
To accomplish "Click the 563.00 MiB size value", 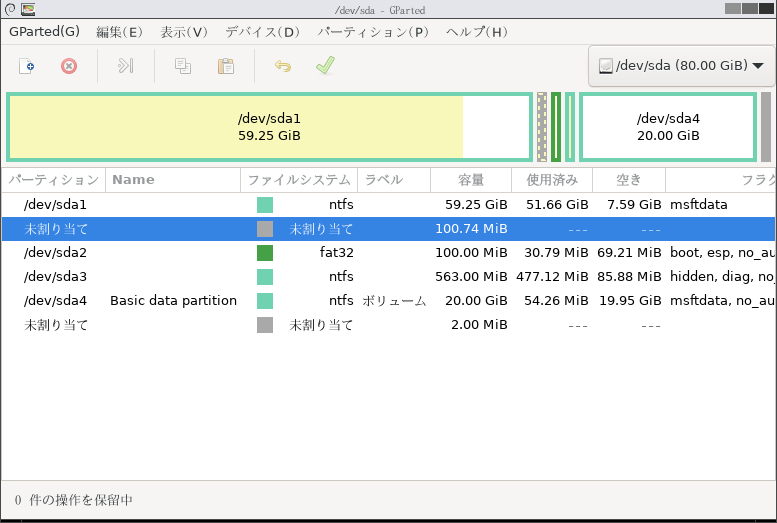I will (471, 277).
